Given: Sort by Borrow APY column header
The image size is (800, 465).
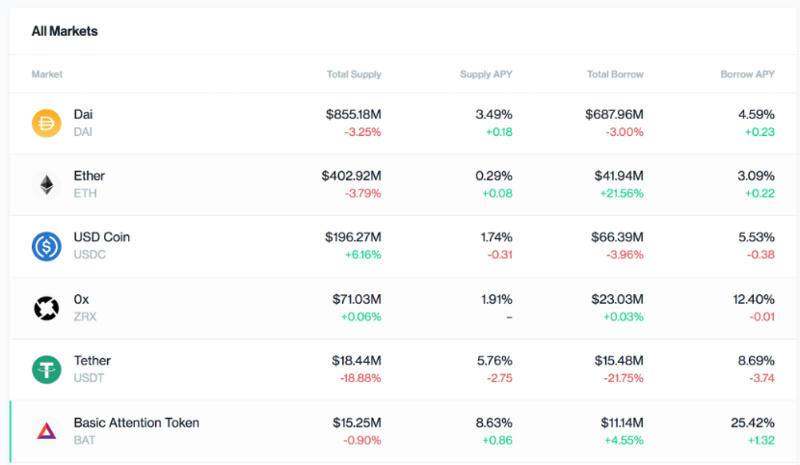Looking at the screenshot, I should 747,75.
